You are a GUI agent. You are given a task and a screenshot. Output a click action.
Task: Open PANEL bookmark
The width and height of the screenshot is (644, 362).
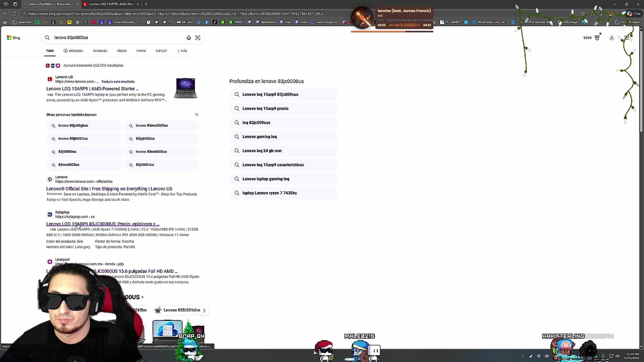coord(235,22)
